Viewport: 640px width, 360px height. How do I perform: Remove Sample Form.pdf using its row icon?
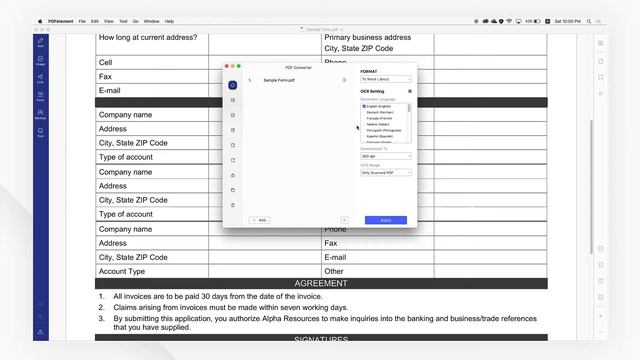pyautogui.click(x=344, y=80)
